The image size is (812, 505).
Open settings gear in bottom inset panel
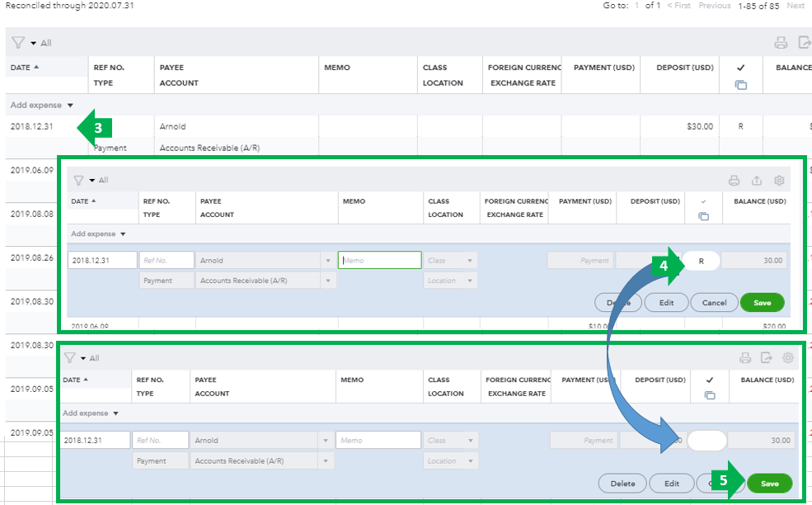tap(788, 358)
